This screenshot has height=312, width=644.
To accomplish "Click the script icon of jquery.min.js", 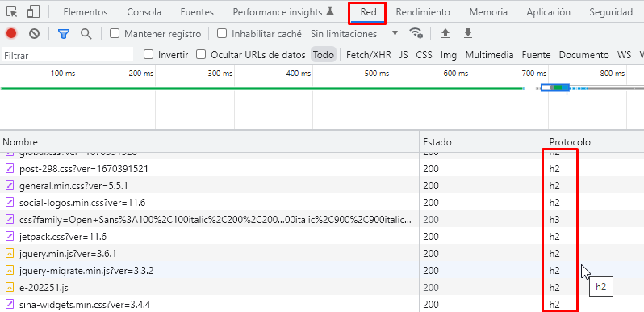I will (x=10, y=253).
